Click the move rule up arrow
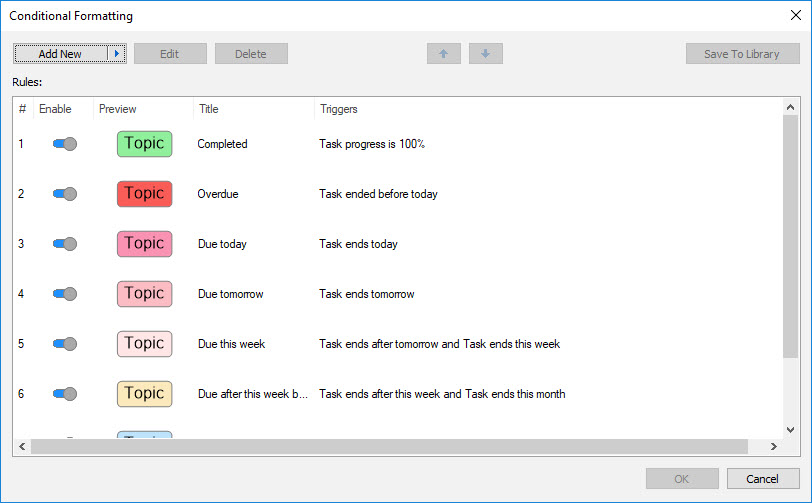This screenshot has width=812, height=503. click(x=443, y=54)
